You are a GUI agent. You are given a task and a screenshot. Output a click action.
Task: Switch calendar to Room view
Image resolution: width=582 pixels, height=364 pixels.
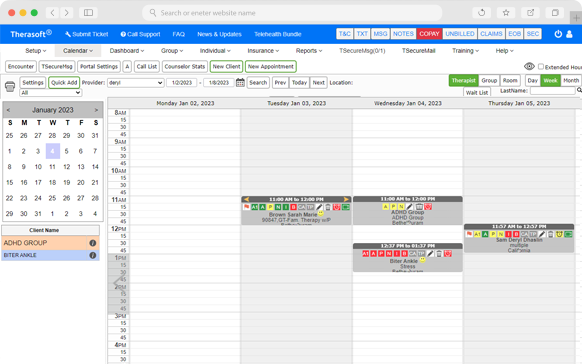click(x=510, y=81)
